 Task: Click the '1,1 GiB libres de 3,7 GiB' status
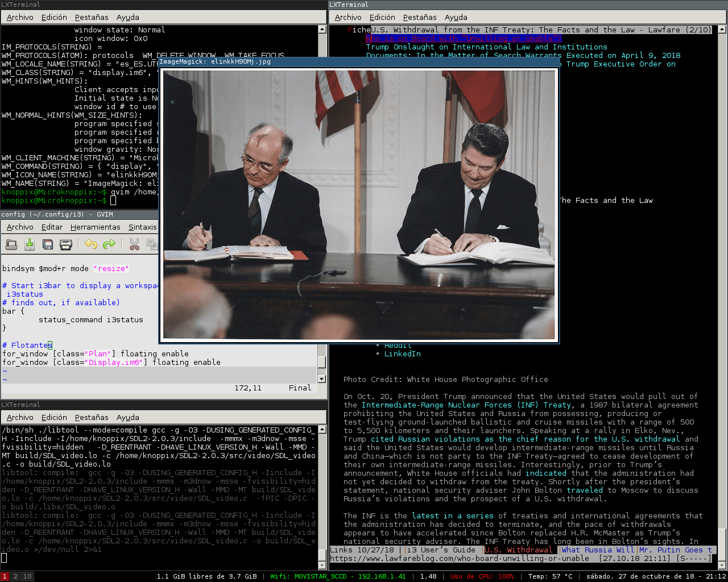(207, 576)
